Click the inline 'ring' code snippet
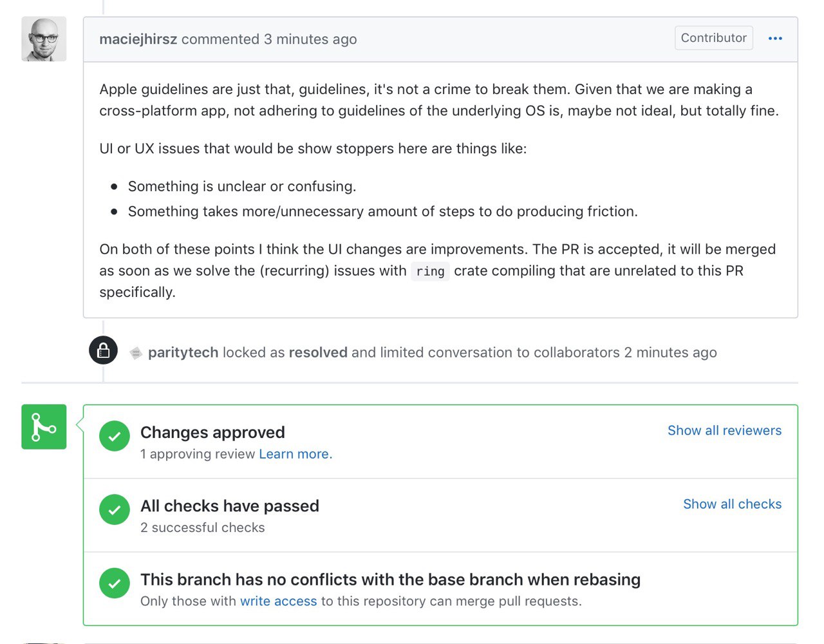This screenshot has height=644, width=824. click(430, 271)
